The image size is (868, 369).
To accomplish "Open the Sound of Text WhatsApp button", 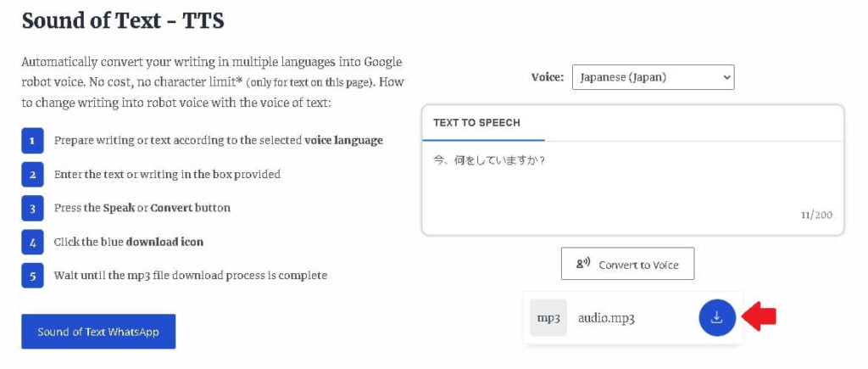I will pyautogui.click(x=98, y=332).
